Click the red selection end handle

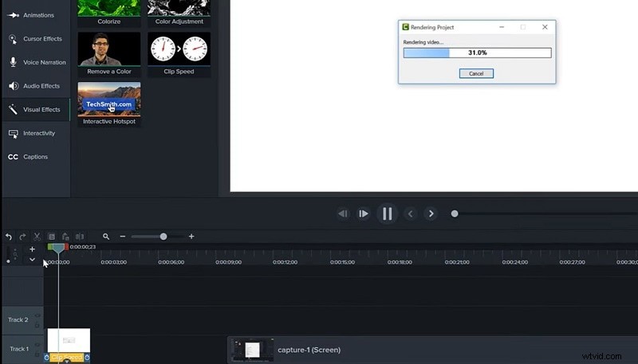66,247
